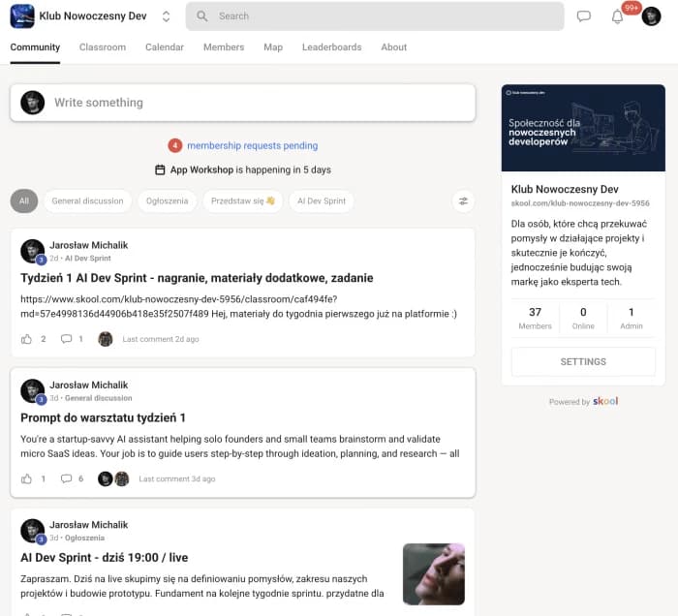Click the red pending requests count badge
The width and height of the screenshot is (678, 616).
(174, 145)
